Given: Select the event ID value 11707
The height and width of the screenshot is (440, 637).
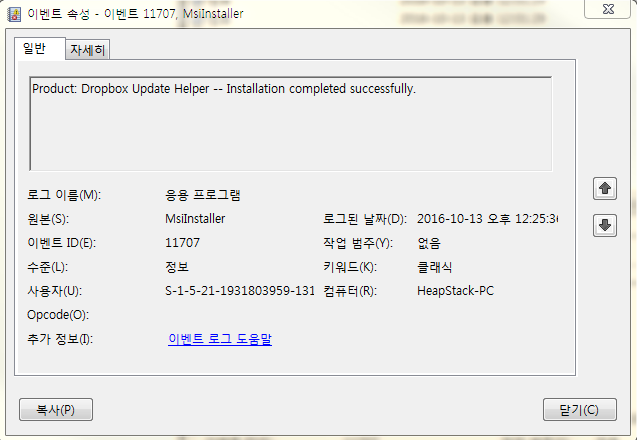Looking at the screenshot, I should pyautogui.click(x=182, y=243).
